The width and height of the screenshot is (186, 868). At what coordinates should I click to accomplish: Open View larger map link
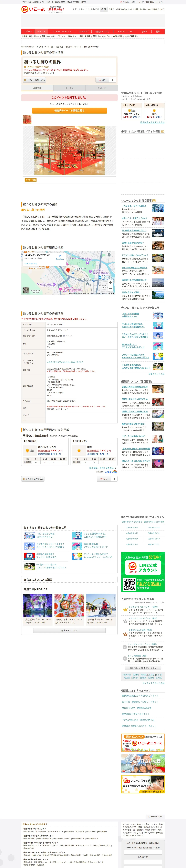(31, 263)
